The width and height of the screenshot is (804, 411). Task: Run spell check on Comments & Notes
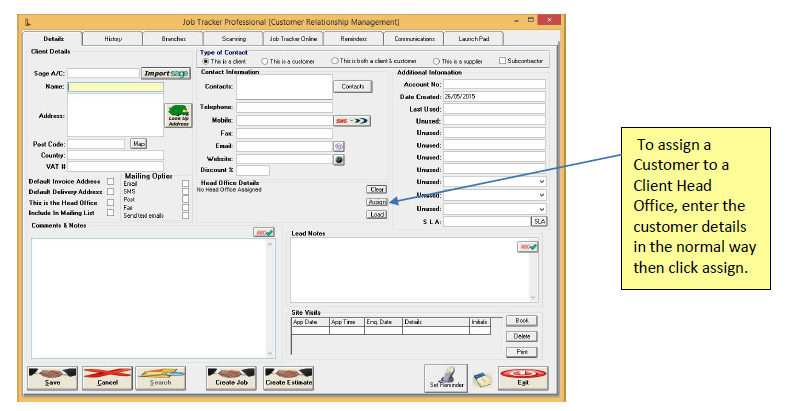tap(264, 232)
